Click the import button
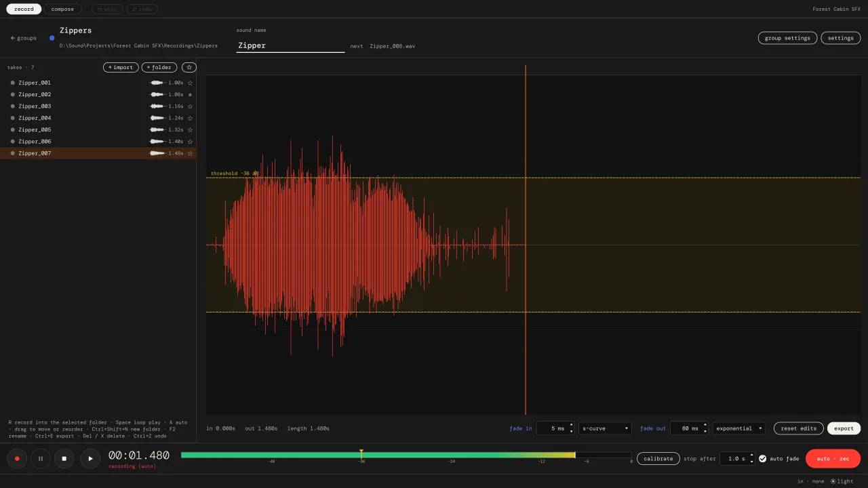This screenshot has width=868, height=488. coord(121,67)
